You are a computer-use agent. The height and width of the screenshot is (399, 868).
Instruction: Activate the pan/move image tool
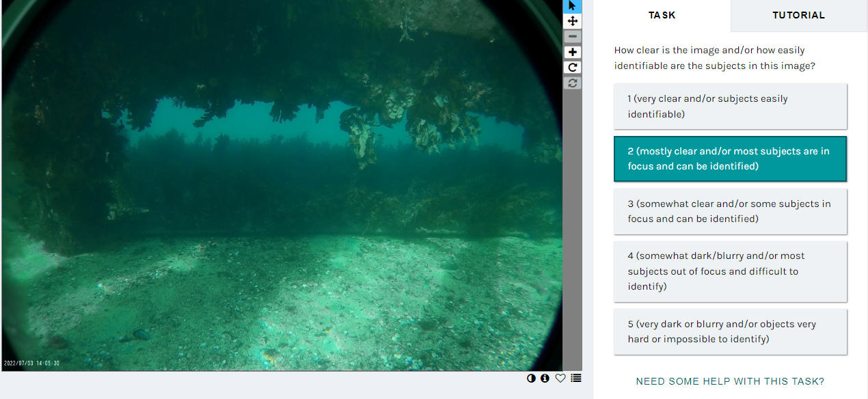573,21
